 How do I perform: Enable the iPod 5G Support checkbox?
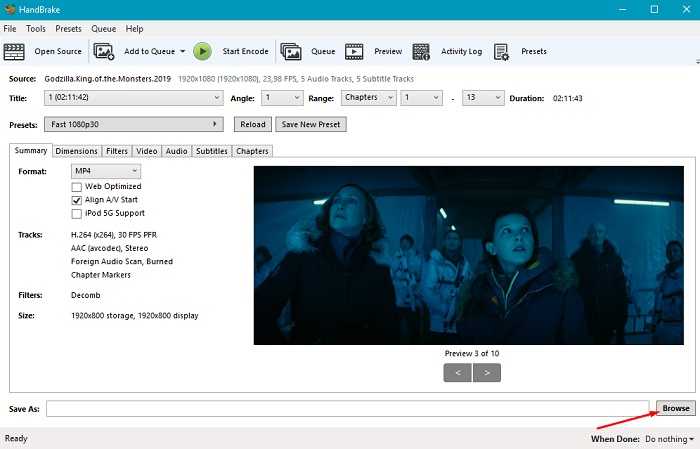coord(77,213)
